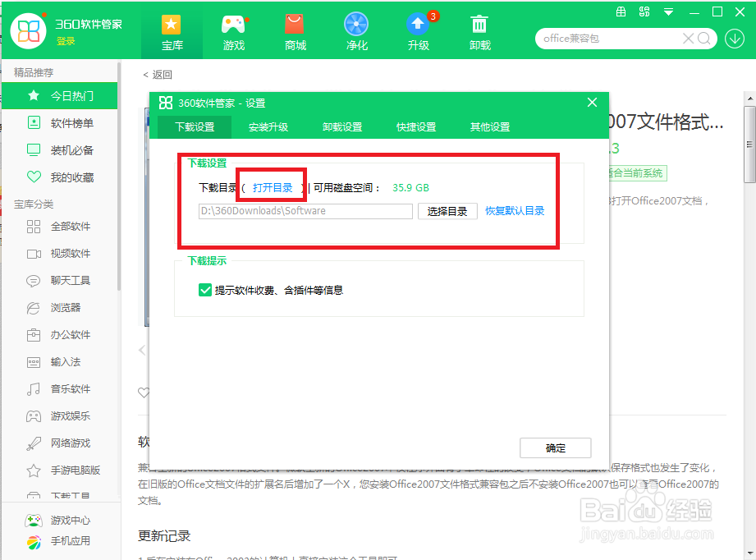
Task: Select 全部软件 category
Action: [x=60, y=227]
